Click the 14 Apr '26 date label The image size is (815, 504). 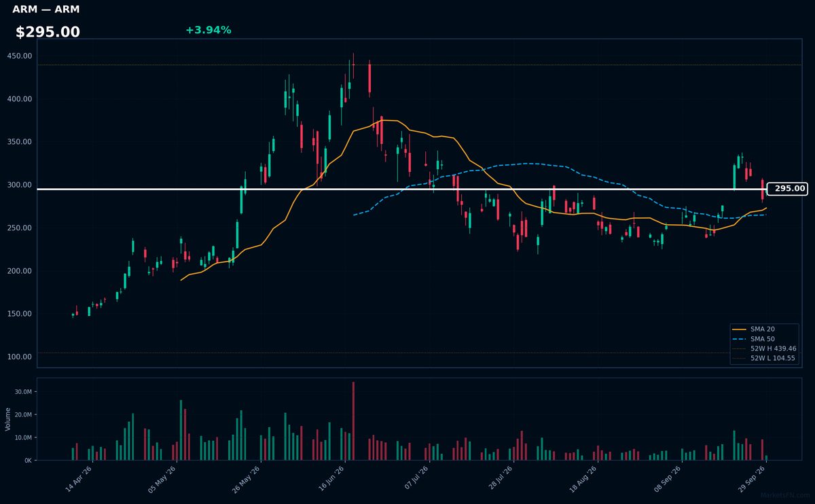[x=78, y=480]
